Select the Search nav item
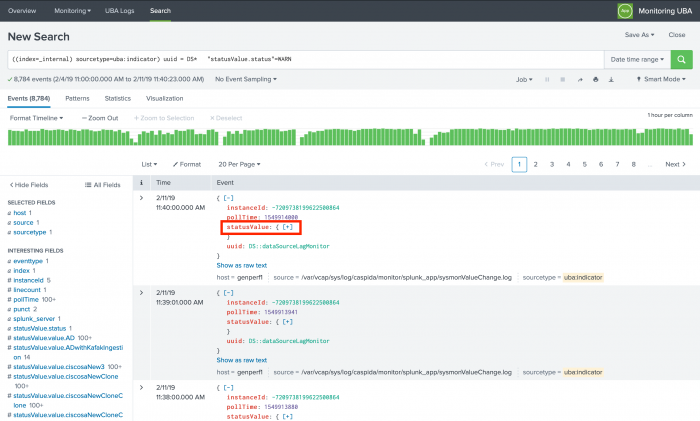 pos(160,11)
